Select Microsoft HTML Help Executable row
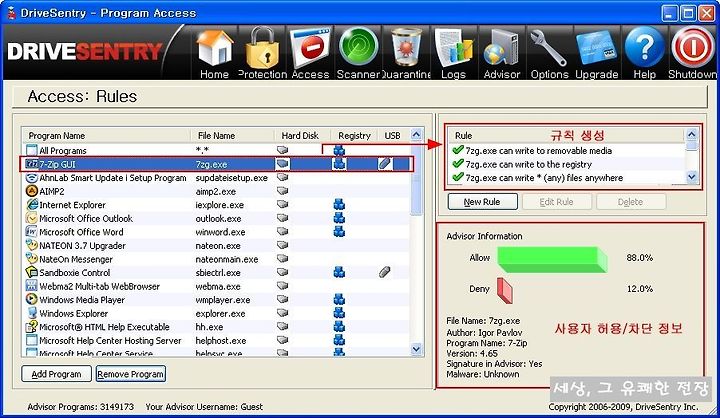Screen dimensions: 720x418 (x=216, y=327)
